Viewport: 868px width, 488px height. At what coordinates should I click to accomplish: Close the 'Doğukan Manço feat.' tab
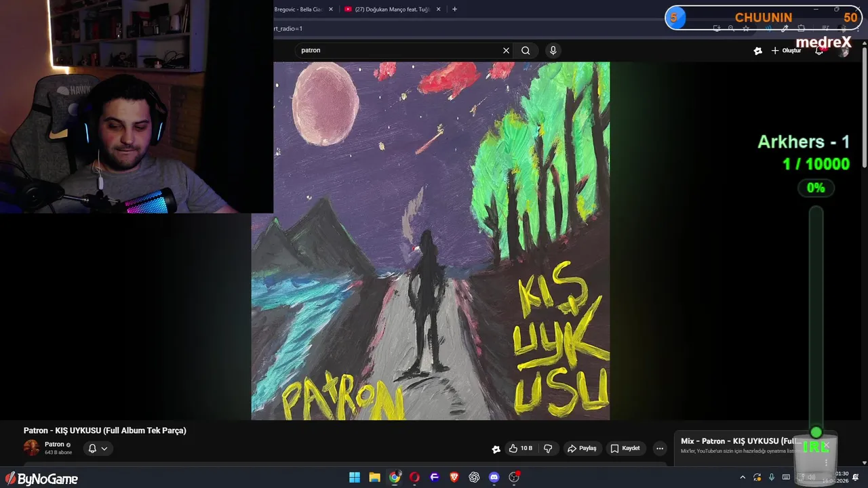point(438,9)
